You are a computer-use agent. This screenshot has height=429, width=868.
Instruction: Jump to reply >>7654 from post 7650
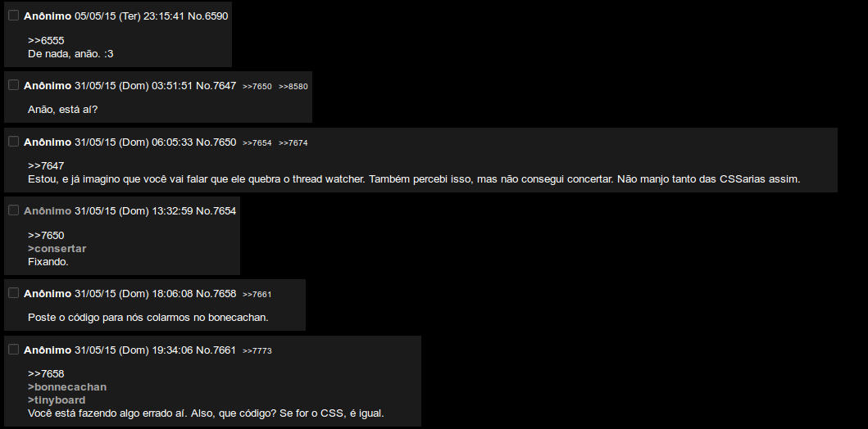click(x=257, y=142)
